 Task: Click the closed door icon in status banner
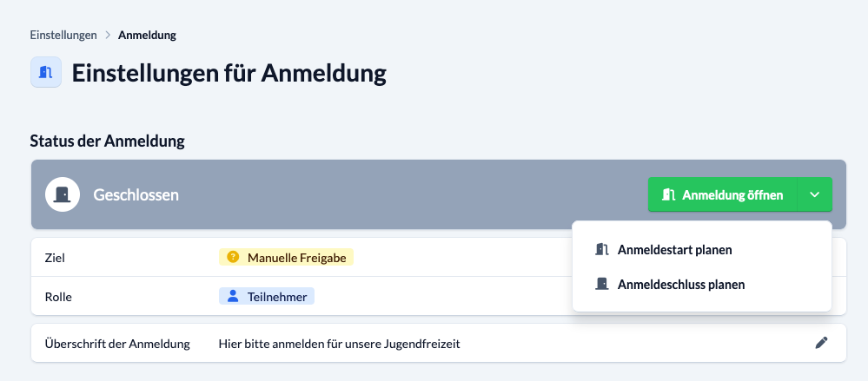63,194
